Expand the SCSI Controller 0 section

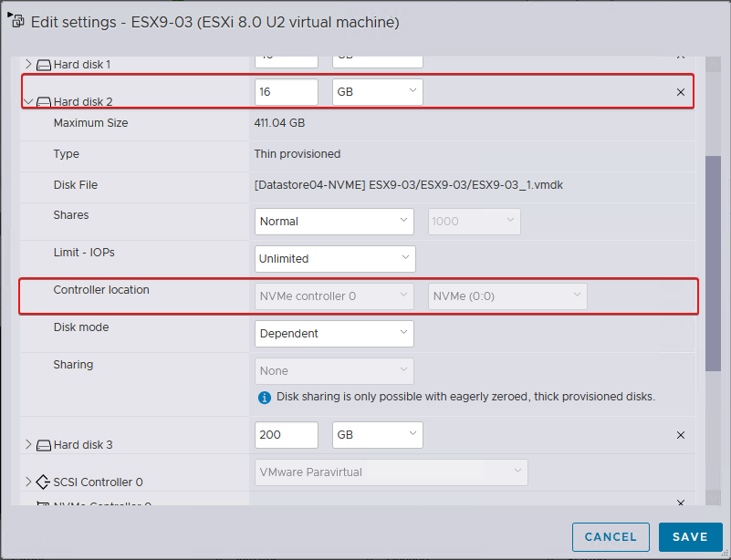click(27, 482)
